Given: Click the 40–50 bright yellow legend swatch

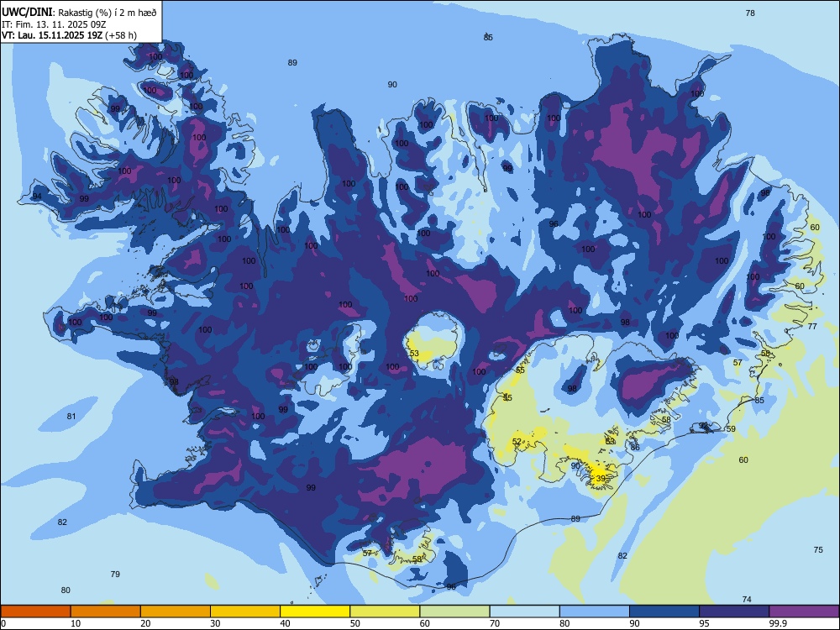Looking at the screenshot, I should 315,612.
